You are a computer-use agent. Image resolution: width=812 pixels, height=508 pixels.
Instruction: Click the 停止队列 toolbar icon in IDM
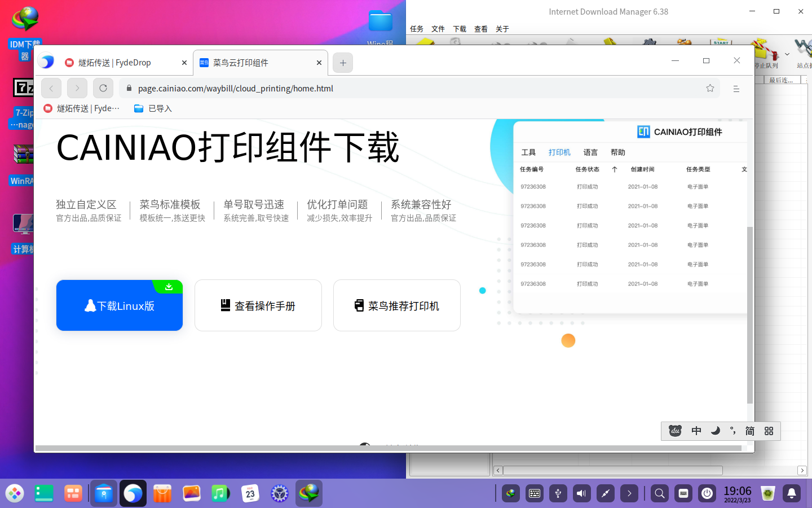click(x=767, y=54)
